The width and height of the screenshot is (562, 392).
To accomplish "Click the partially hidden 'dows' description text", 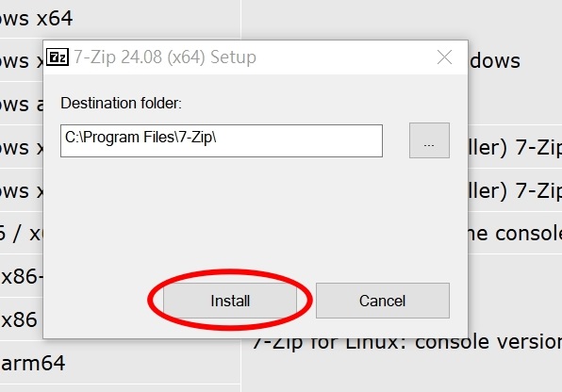I will tap(495, 61).
